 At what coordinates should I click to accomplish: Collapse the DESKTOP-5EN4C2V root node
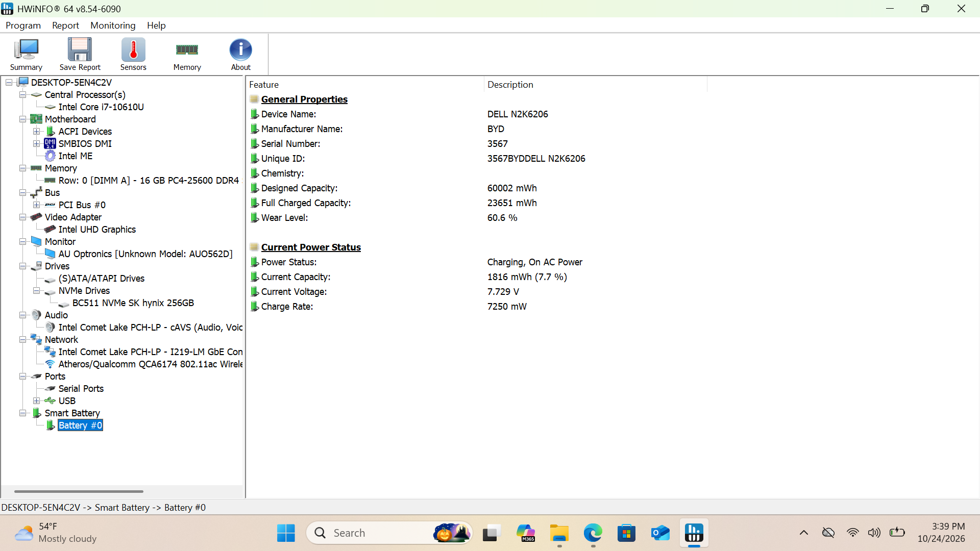click(9, 83)
